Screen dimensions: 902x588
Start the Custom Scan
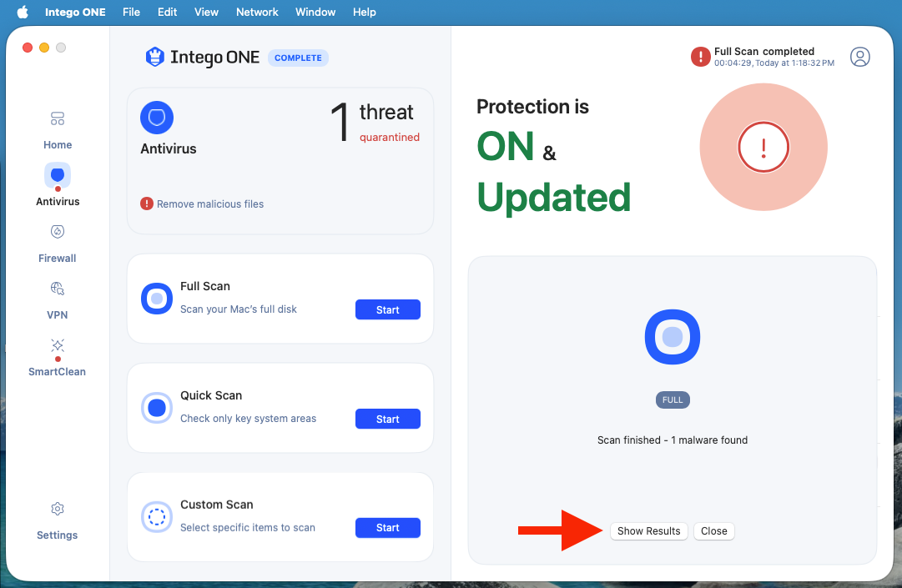point(388,528)
